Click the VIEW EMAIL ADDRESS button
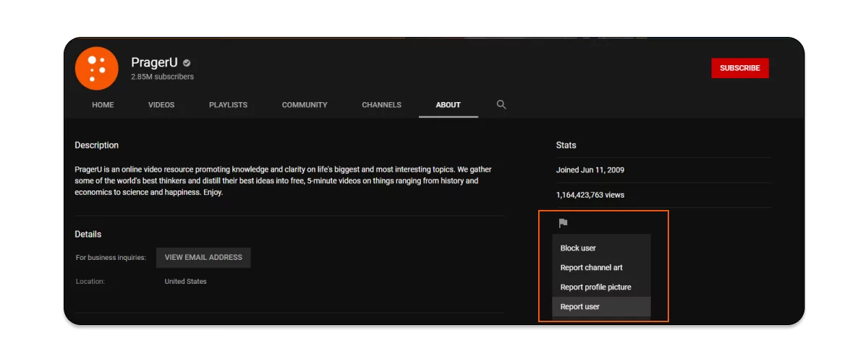868x362 pixels. 203,258
